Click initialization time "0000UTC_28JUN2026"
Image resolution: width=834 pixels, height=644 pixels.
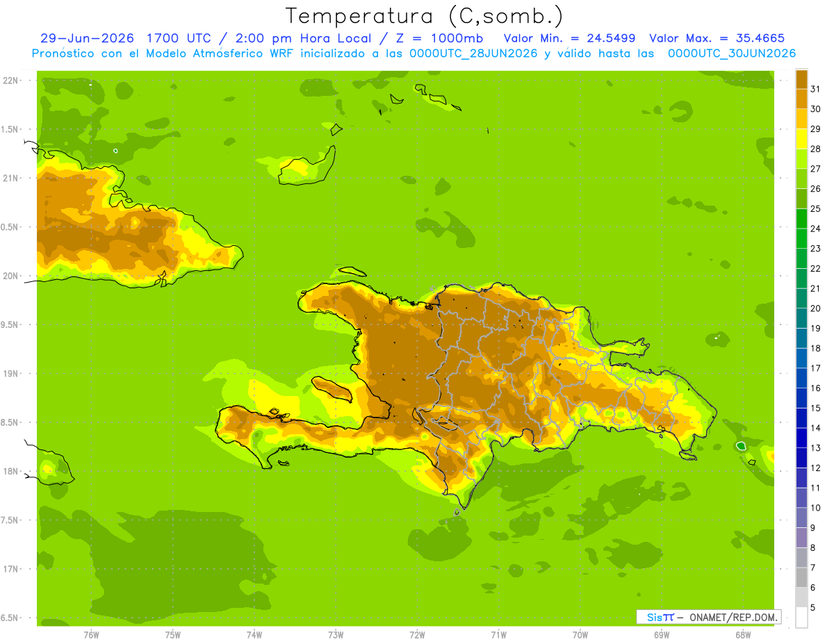click(x=473, y=53)
